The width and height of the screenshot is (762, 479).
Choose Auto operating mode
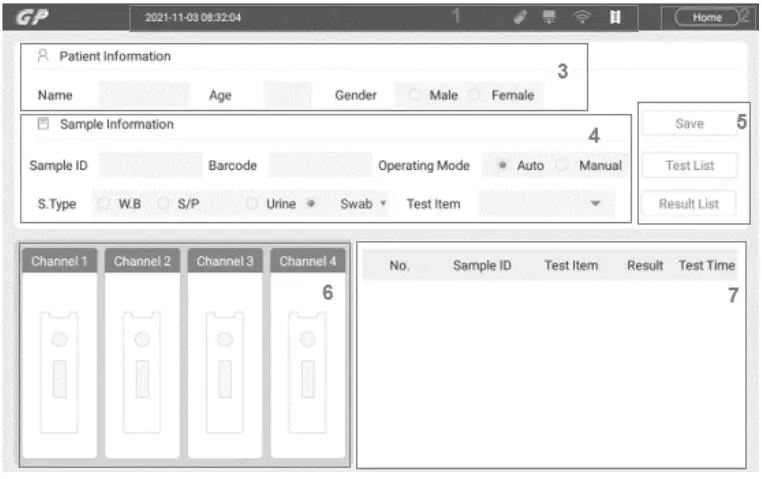(502, 165)
